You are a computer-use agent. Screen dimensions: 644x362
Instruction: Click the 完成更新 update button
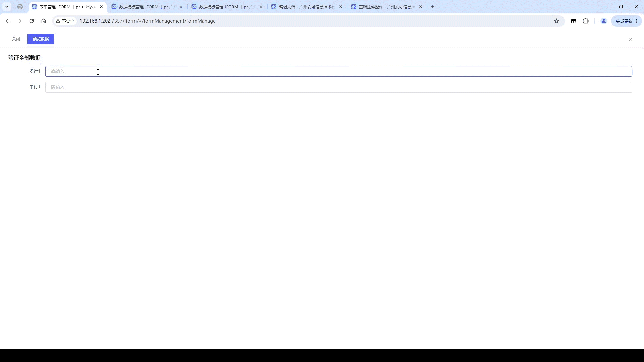(624, 21)
